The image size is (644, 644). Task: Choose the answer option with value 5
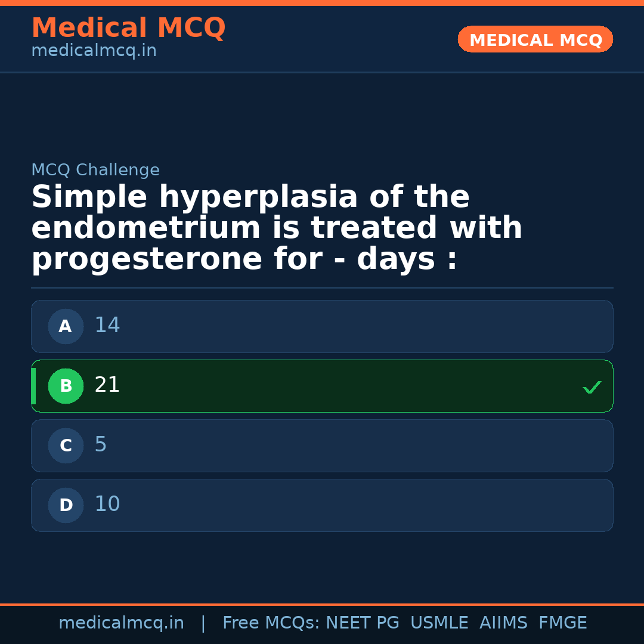coord(322,445)
